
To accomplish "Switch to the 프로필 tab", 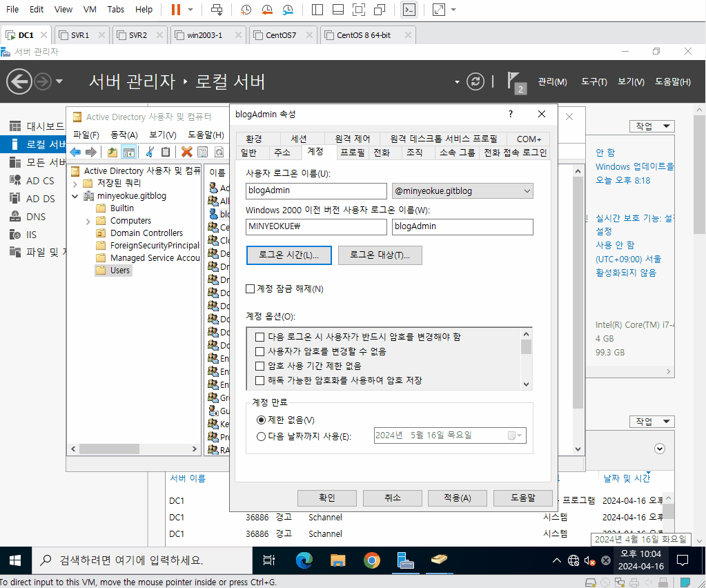I will click(x=353, y=153).
